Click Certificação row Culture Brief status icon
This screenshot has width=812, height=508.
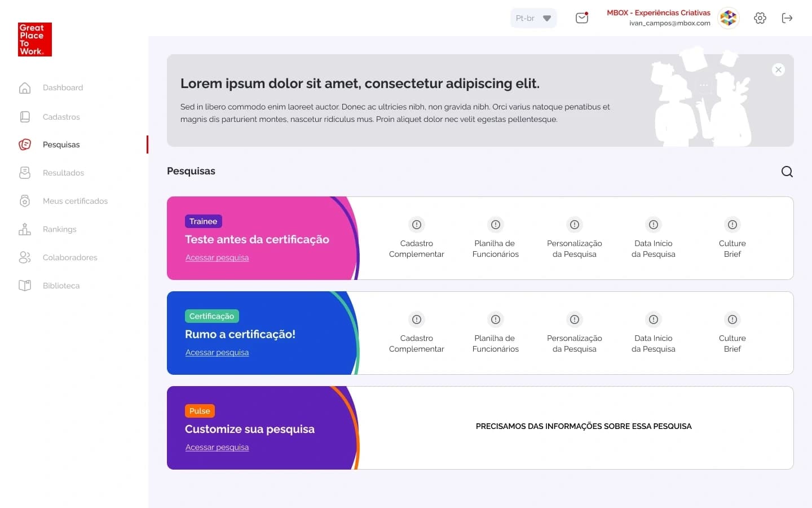point(732,319)
